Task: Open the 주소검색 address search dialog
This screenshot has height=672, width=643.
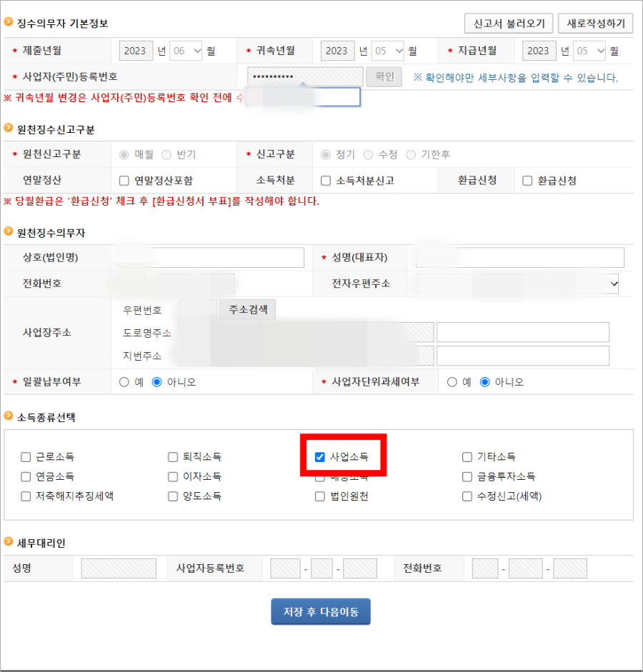Action: (x=246, y=310)
